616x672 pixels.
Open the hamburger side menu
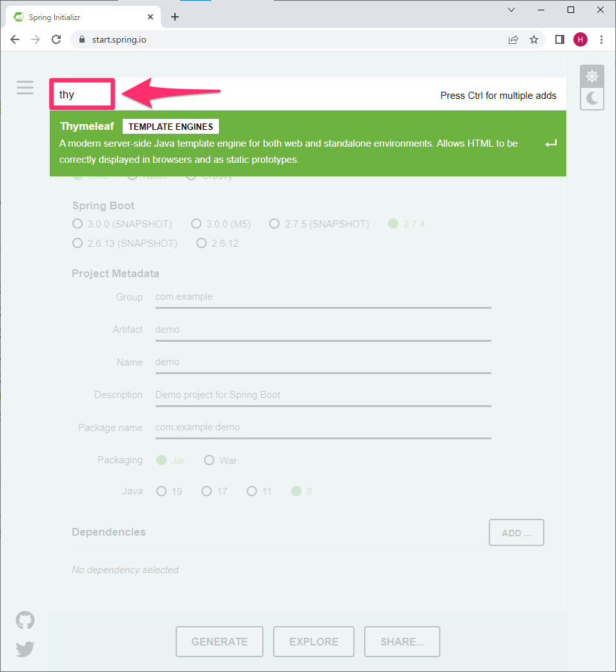[25, 87]
